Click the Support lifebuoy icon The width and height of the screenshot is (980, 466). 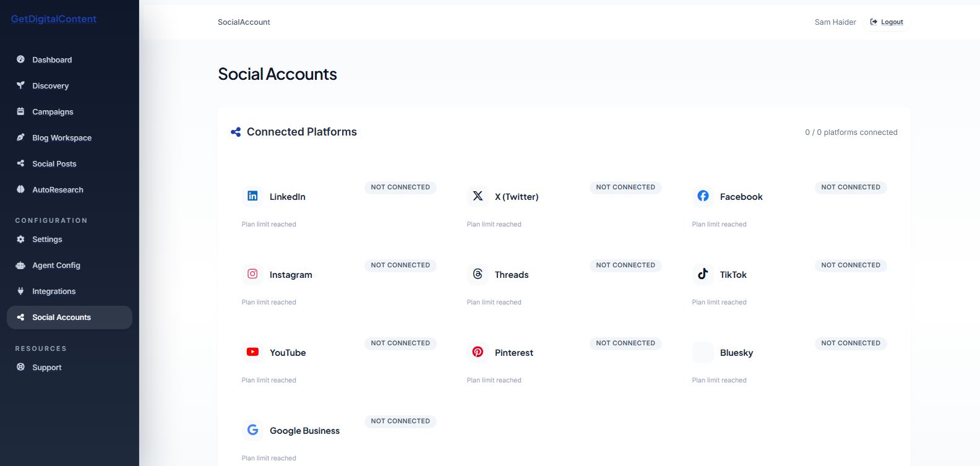click(x=20, y=367)
